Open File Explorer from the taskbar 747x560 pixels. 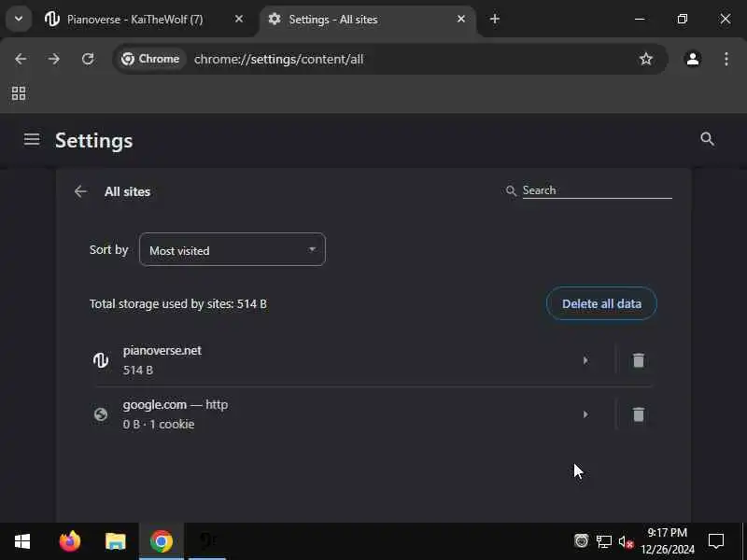[x=115, y=541]
